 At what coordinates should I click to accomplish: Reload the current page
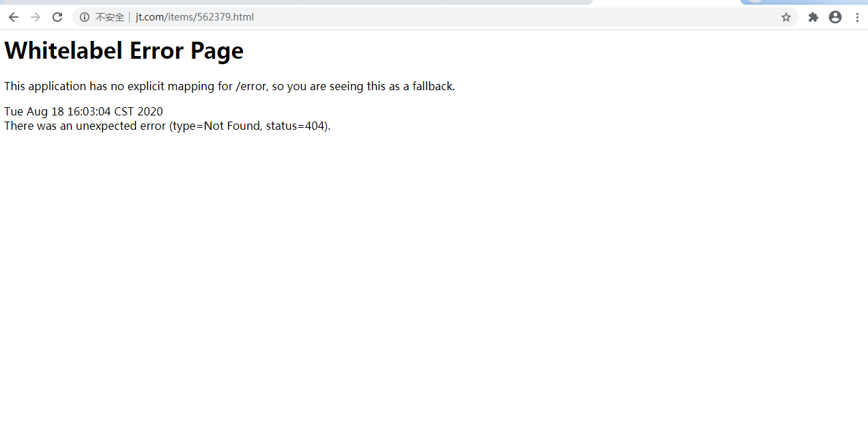pyautogui.click(x=57, y=17)
